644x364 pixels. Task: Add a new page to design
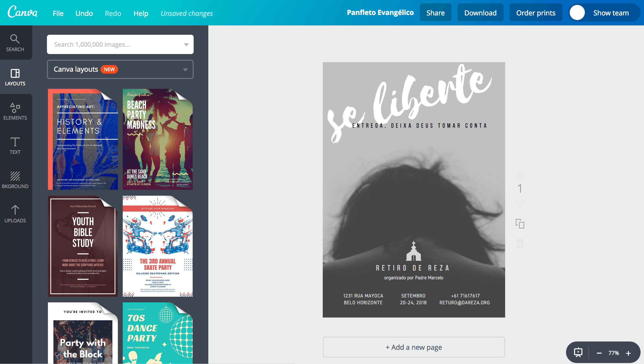tap(414, 347)
